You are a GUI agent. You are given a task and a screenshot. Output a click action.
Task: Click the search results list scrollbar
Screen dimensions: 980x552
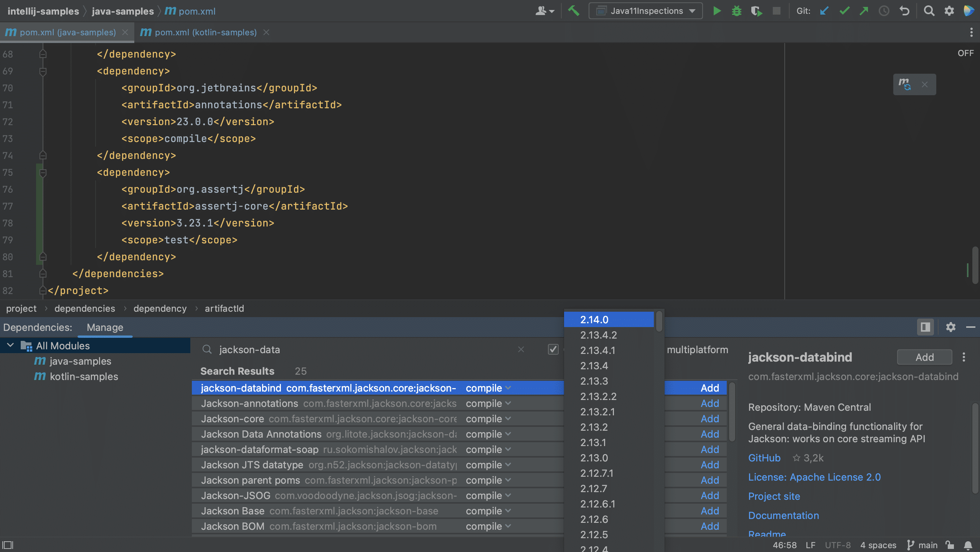732,412
